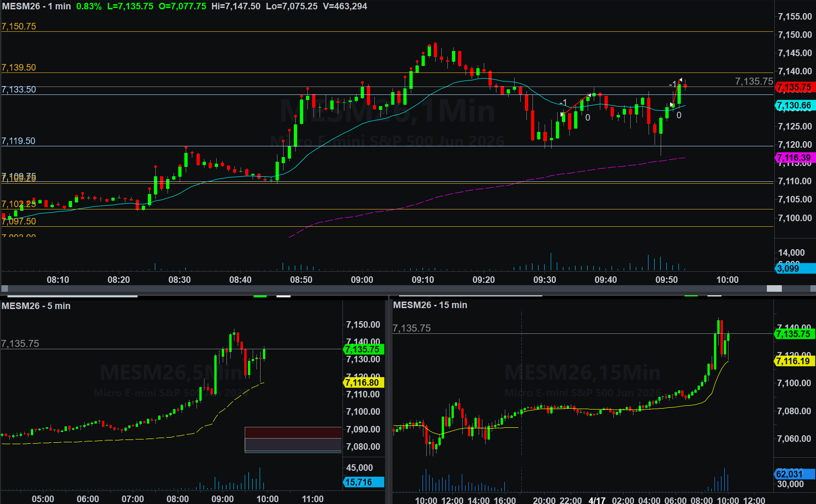Click the blue 3,099 volume tag
Image resolution: width=816 pixels, height=504 pixels.
tap(789, 268)
